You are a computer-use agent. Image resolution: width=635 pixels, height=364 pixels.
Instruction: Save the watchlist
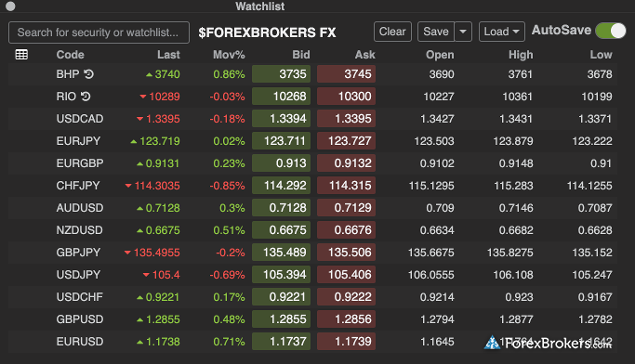pyautogui.click(x=436, y=32)
